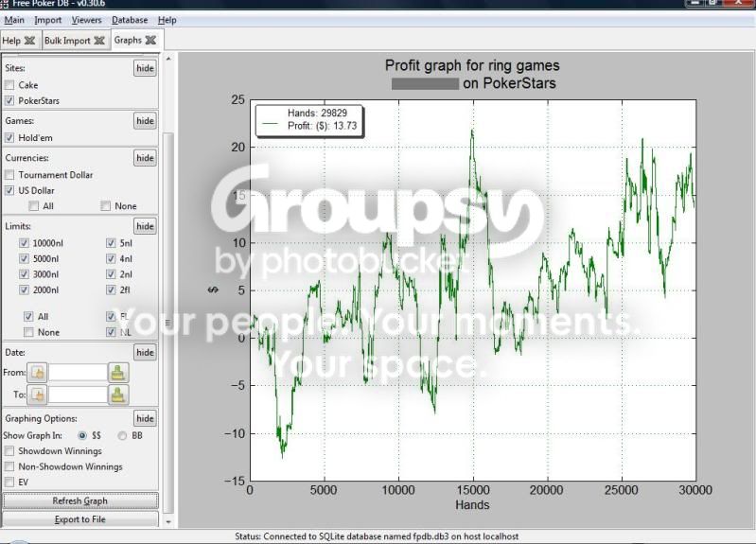This screenshot has height=544, width=756.
Task: Click the To date input field
Action: [x=78, y=395]
